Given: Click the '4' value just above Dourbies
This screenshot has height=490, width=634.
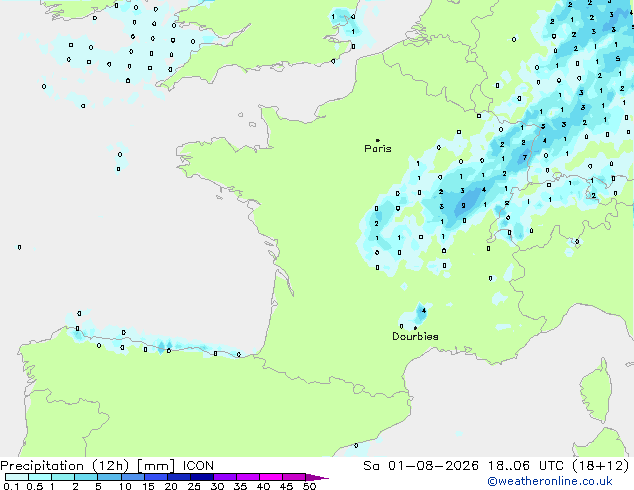Looking at the screenshot, I should (x=424, y=310).
